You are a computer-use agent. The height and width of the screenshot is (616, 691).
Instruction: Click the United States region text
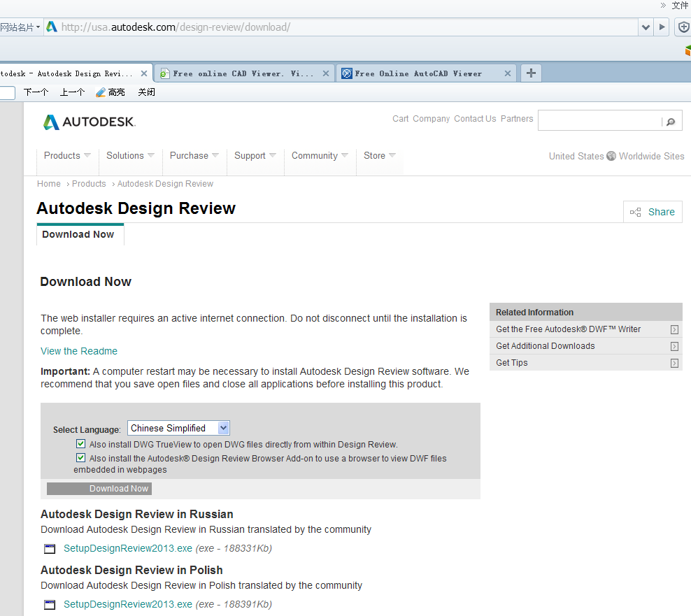pos(576,156)
